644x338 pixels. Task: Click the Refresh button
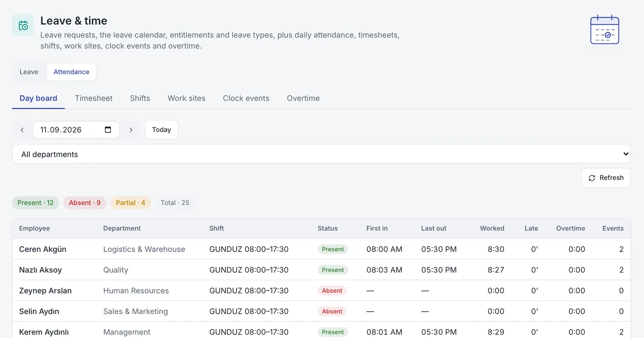click(606, 178)
